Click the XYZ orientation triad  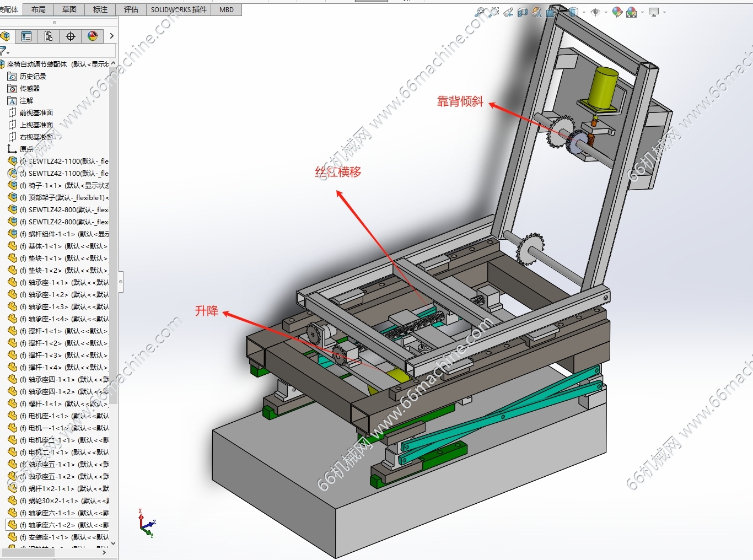147,523
